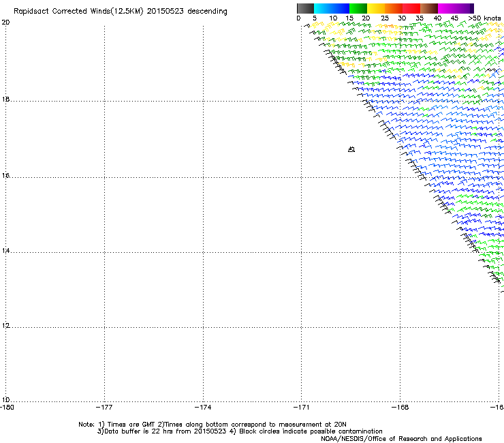Click latitude label 10 on left axis
This screenshot has height=443, width=504.
click(x=5, y=400)
